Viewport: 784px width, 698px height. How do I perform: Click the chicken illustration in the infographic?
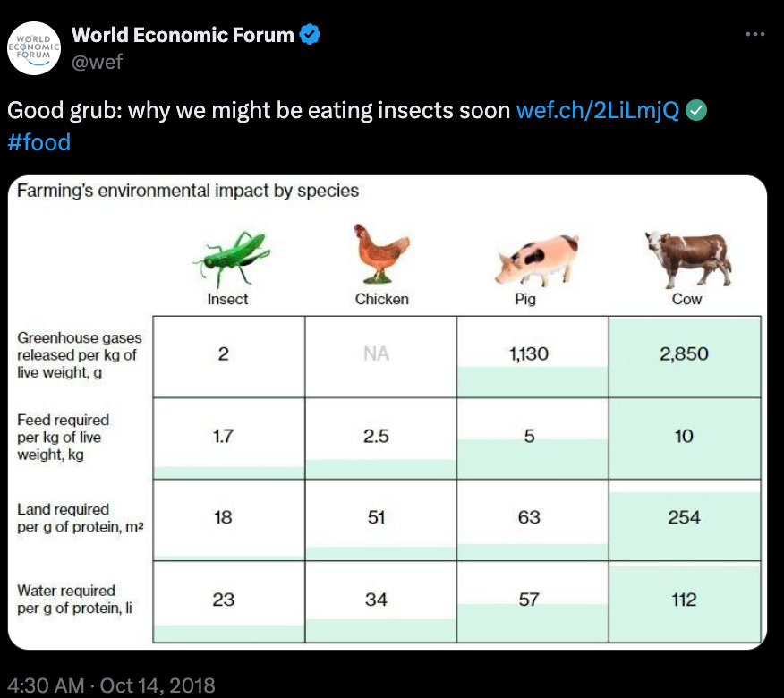(380, 253)
